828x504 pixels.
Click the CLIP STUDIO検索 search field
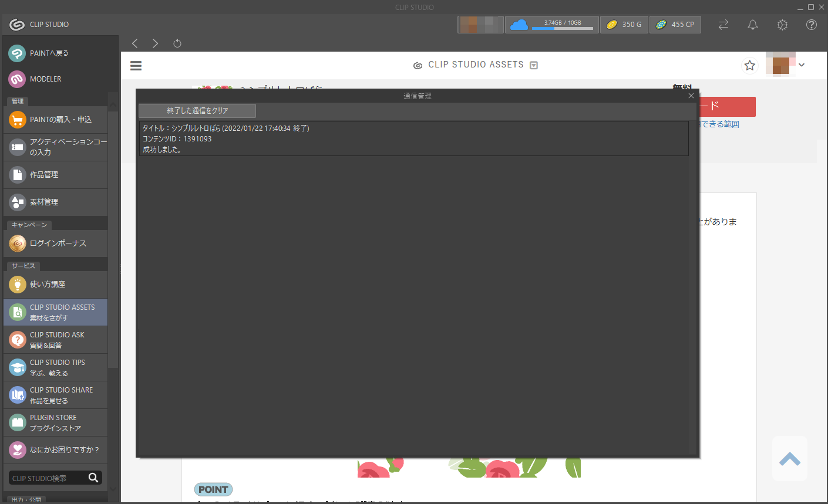point(48,478)
